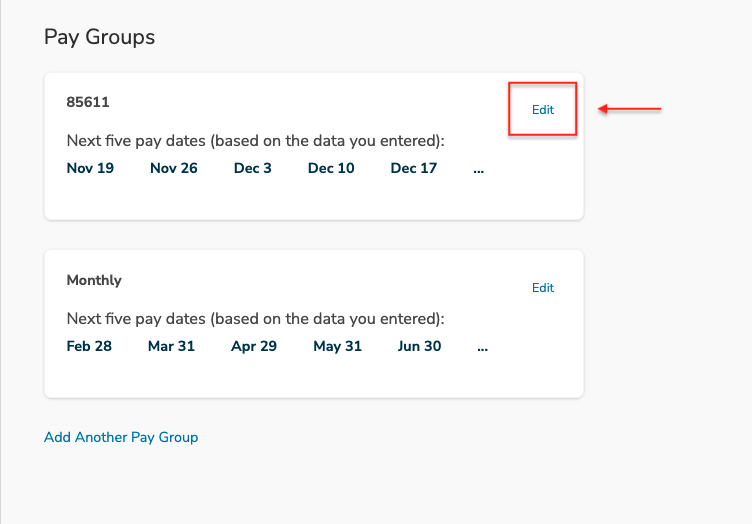
Task: Select the Dec 10 pay date
Action: (331, 168)
